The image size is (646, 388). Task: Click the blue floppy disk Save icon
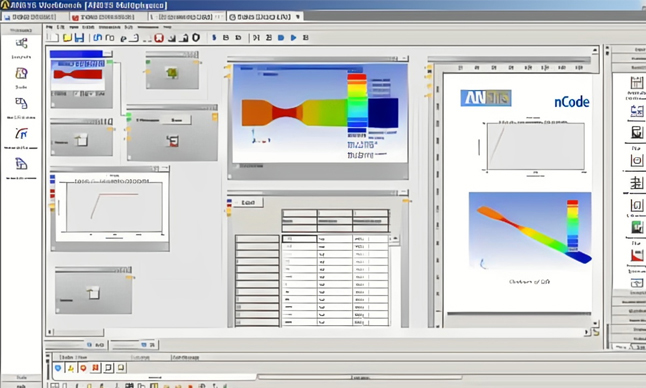coord(79,38)
